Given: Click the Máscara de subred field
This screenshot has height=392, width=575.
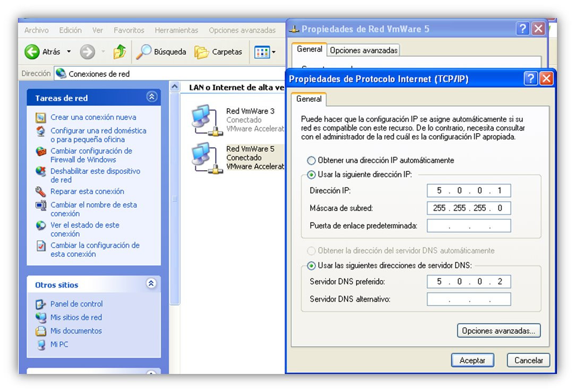Looking at the screenshot, I should click(x=469, y=208).
